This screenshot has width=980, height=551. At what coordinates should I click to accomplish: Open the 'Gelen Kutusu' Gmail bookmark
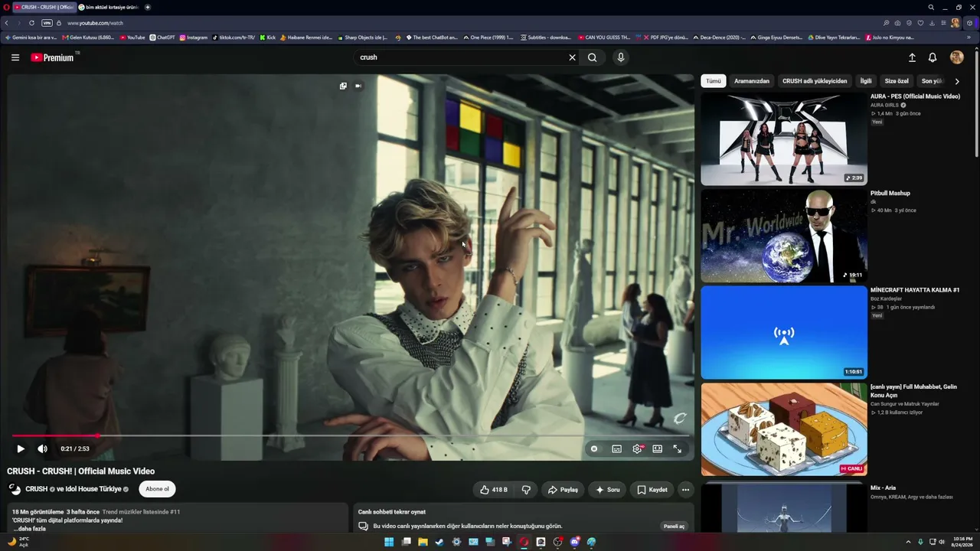tap(89, 37)
